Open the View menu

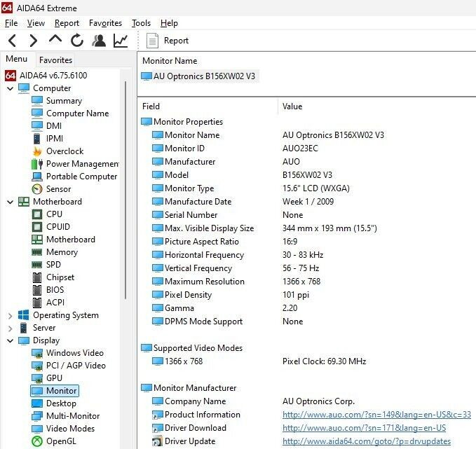click(x=36, y=23)
